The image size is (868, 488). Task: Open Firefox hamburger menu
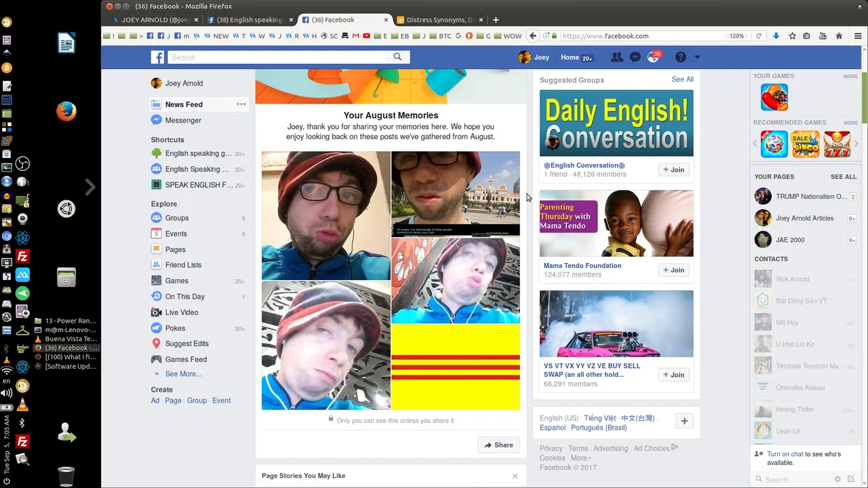click(857, 36)
